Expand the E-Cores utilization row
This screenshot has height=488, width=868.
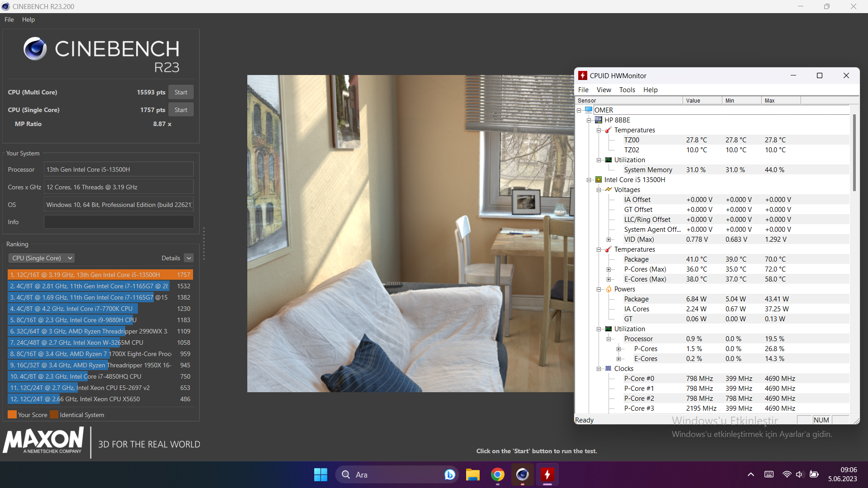pyautogui.click(x=618, y=359)
